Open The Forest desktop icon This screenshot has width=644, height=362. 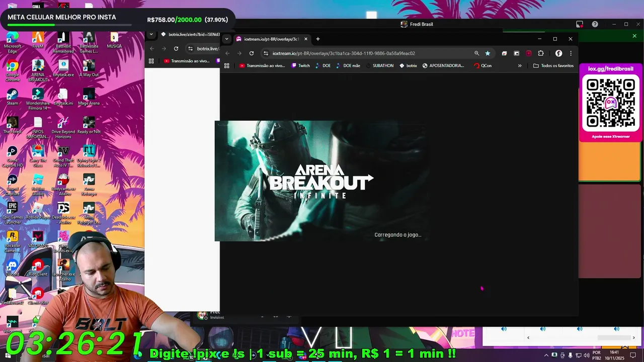click(x=13, y=126)
